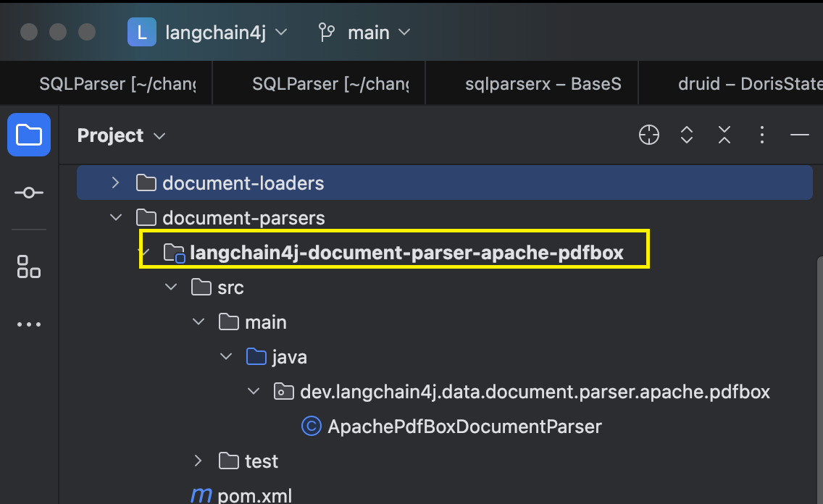Open the Project view selector dropdown

coord(122,135)
